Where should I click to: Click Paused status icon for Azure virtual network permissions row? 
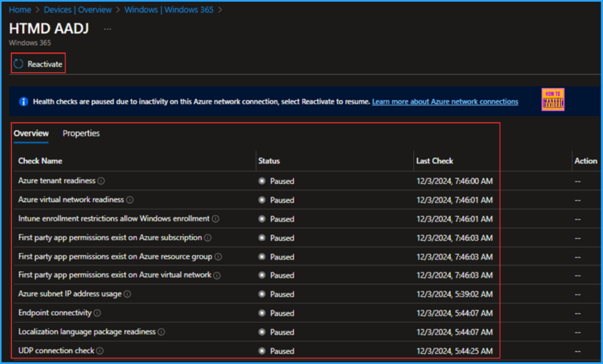[262, 275]
